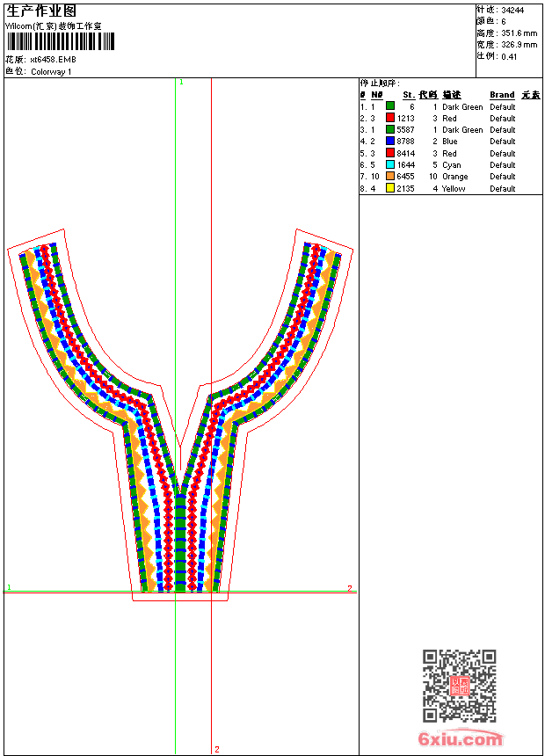
Task: Click the St. column header
Action: (409, 95)
